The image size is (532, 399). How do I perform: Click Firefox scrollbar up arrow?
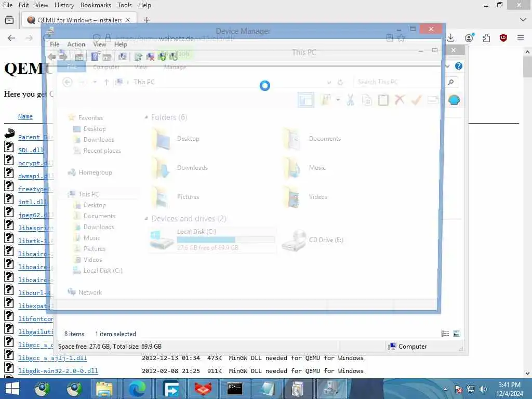(527, 52)
